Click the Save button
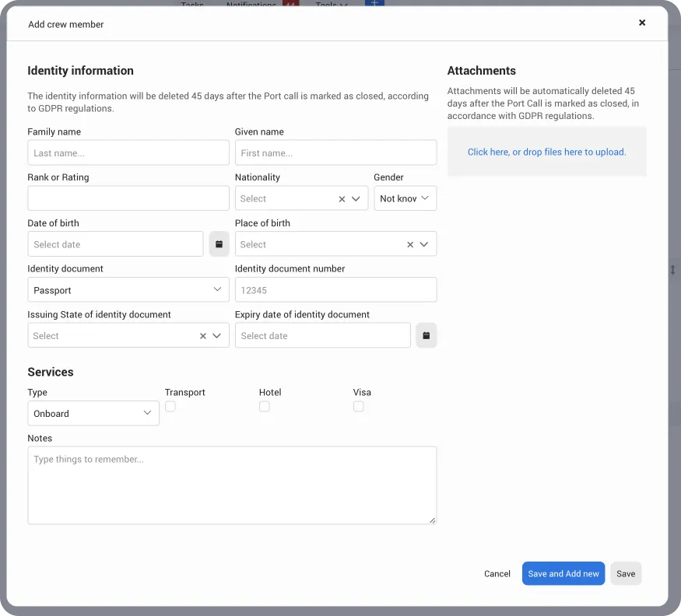This screenshot has height=616, width=681. (626, 573)
